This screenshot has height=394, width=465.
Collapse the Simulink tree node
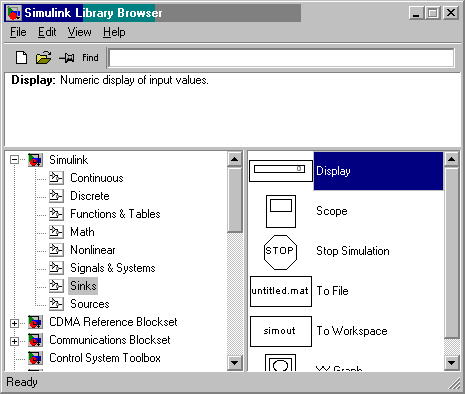click(x=14, y=160)
